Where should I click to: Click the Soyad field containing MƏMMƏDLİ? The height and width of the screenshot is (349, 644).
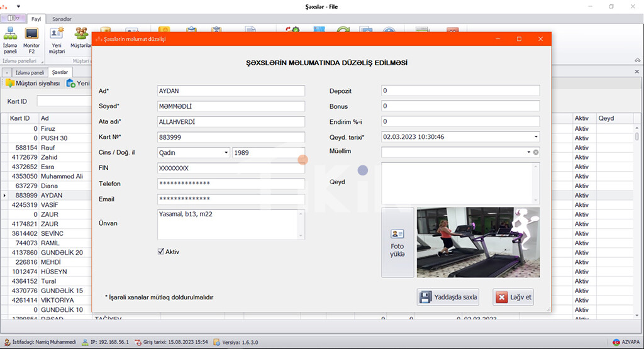(x=231, y=106)
